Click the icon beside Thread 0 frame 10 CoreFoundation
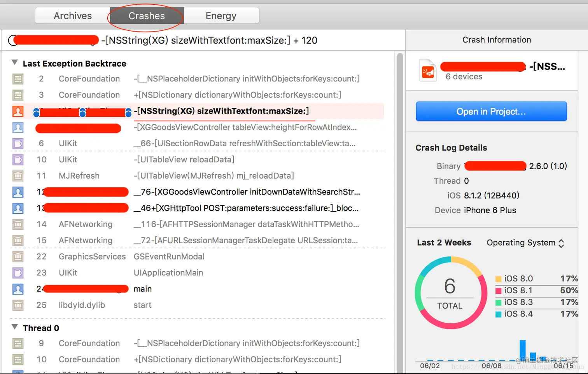 [18, 360]
